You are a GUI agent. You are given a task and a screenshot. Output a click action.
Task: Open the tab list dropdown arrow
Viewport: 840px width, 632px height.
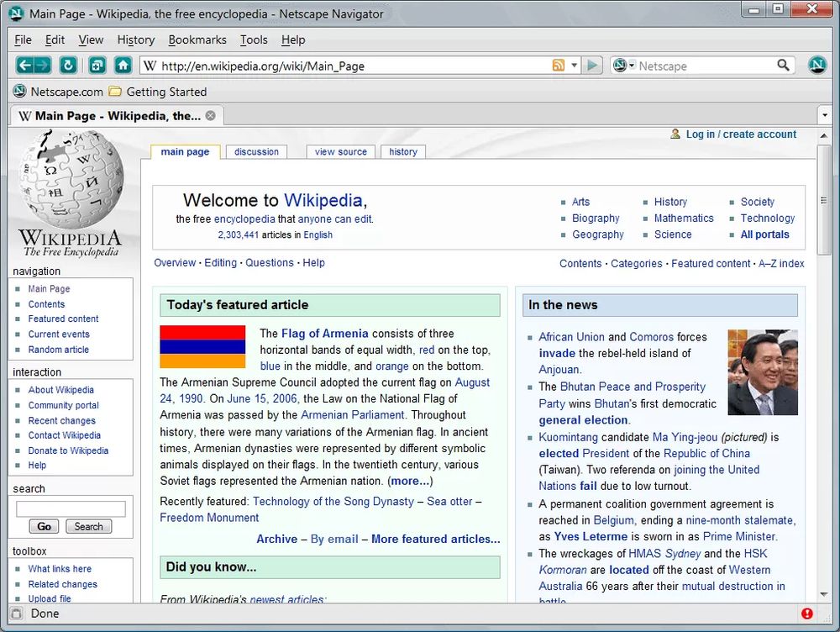coord(825,115)
